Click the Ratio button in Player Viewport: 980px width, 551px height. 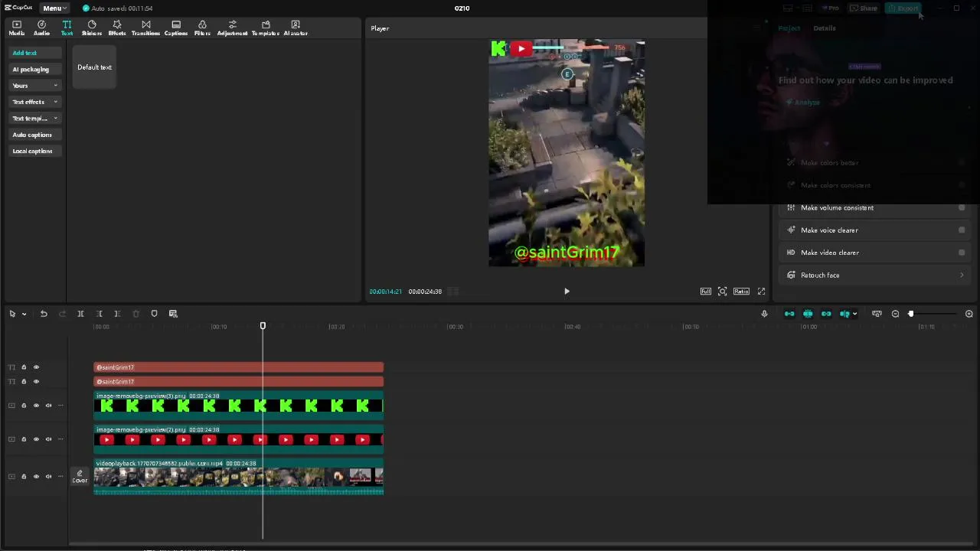[x=741, y=292]
